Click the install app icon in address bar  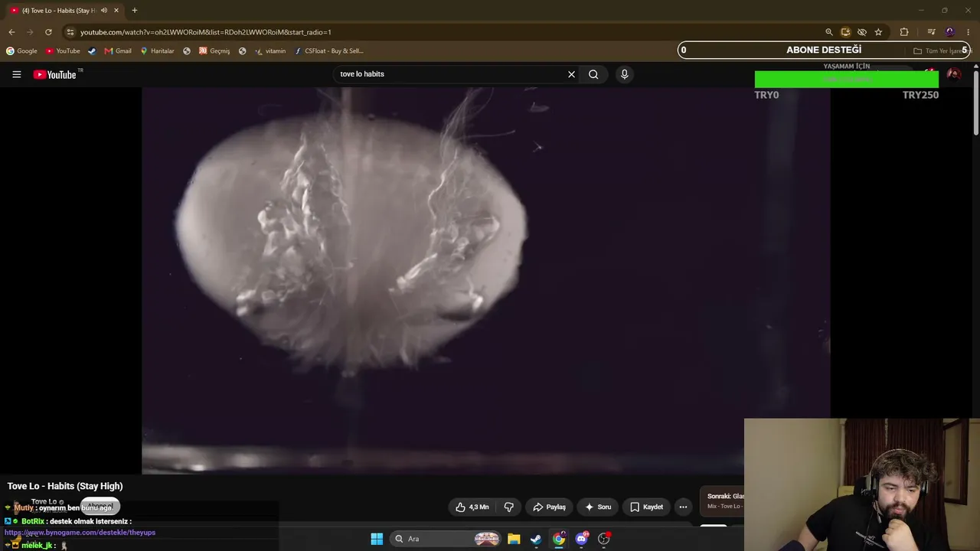click(x=845, y=32)
